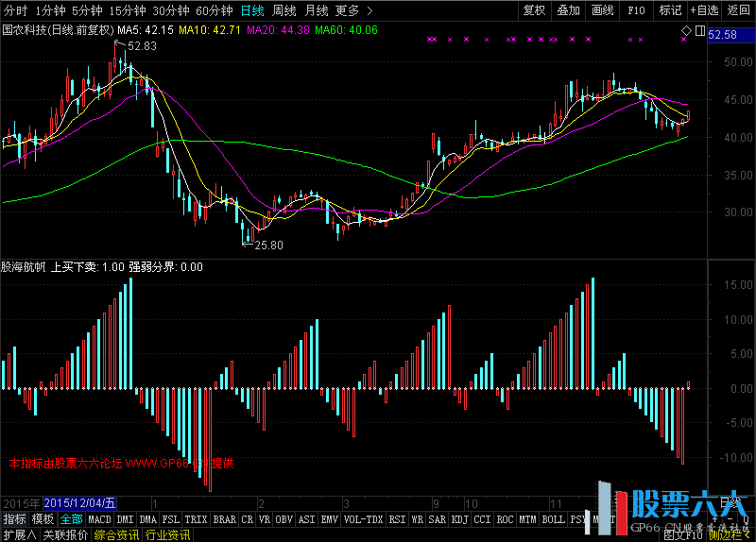
Task: Select the MACD indicator tab
Action: [100, 519]
